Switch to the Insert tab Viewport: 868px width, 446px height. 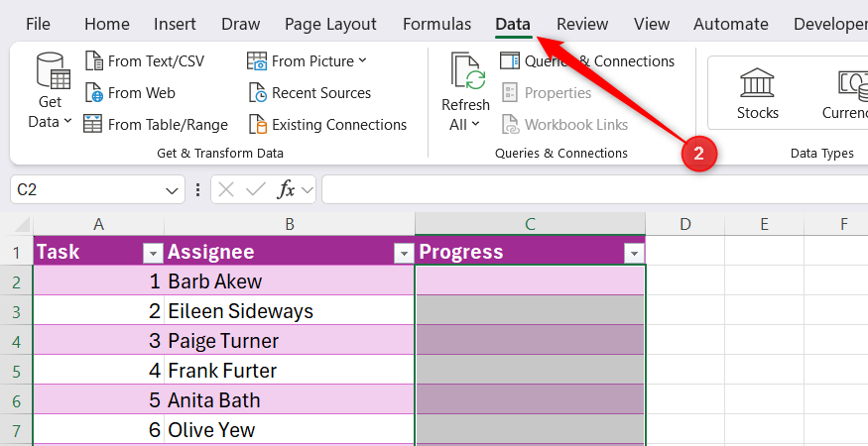(x=175, y=25)
